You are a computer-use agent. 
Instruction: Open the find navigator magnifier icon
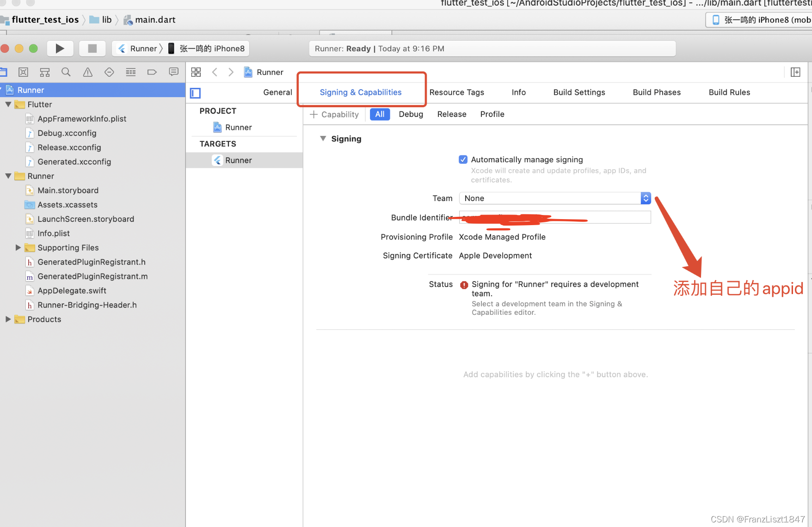pyautogui.click(x=66, y=72)
